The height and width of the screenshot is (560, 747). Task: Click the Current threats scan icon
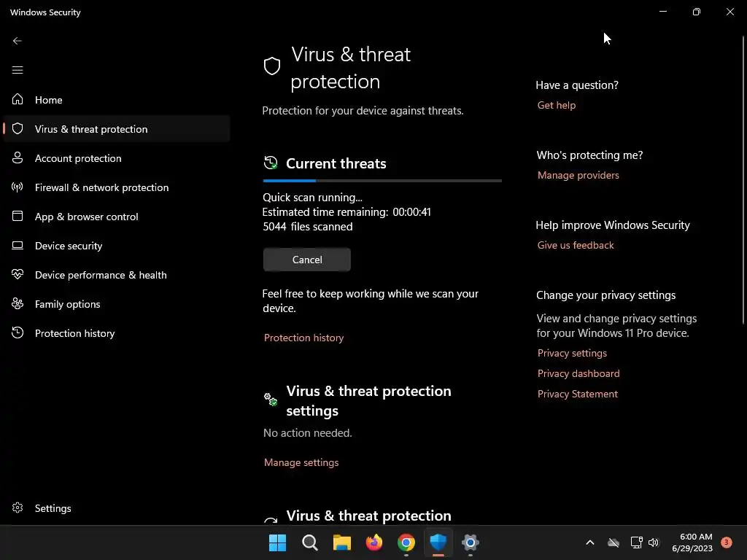(x=270, y=163)
